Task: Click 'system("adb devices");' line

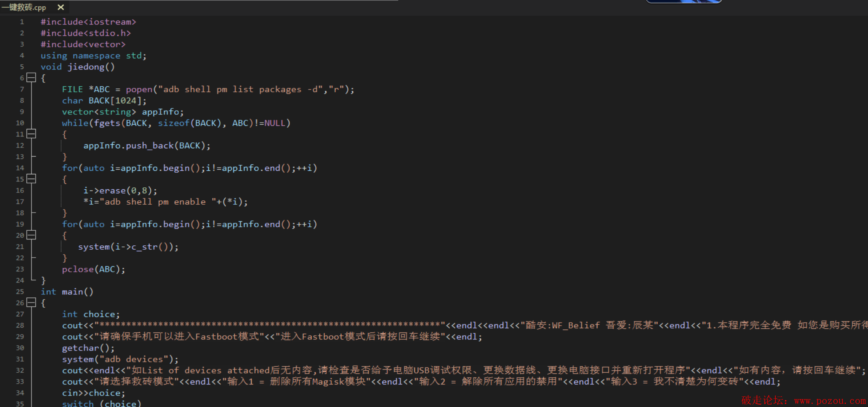Action: [x=120, y=359]
